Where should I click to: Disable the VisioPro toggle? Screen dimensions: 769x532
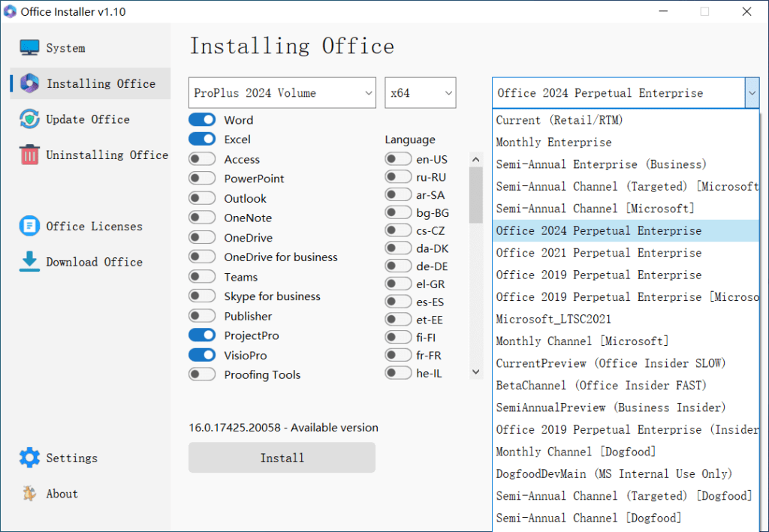point(202,355)
